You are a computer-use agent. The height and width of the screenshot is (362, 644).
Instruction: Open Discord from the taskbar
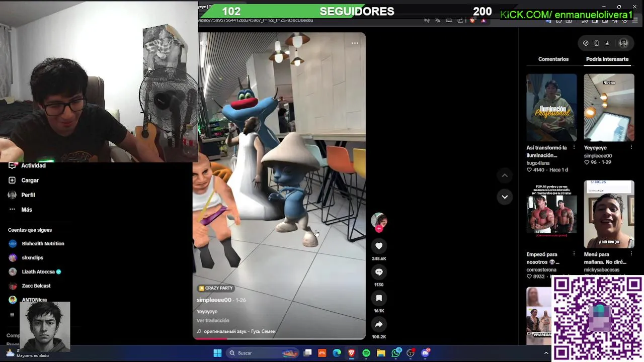pos(426,353)
